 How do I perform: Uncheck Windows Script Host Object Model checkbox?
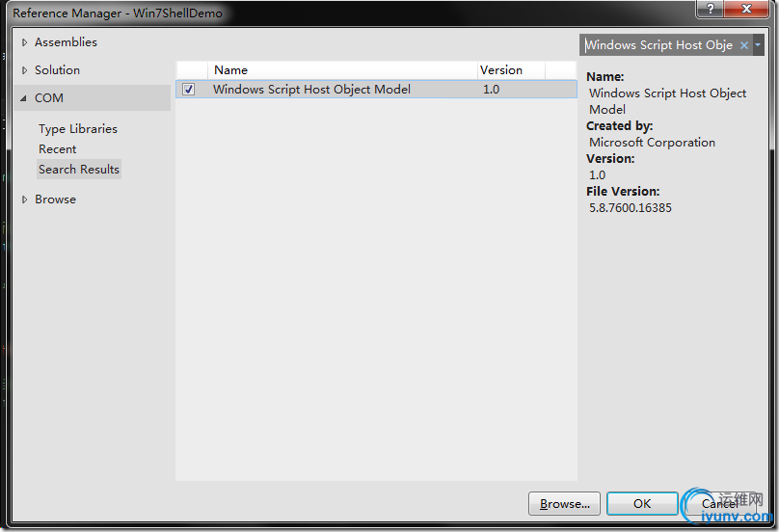[188, 90]
